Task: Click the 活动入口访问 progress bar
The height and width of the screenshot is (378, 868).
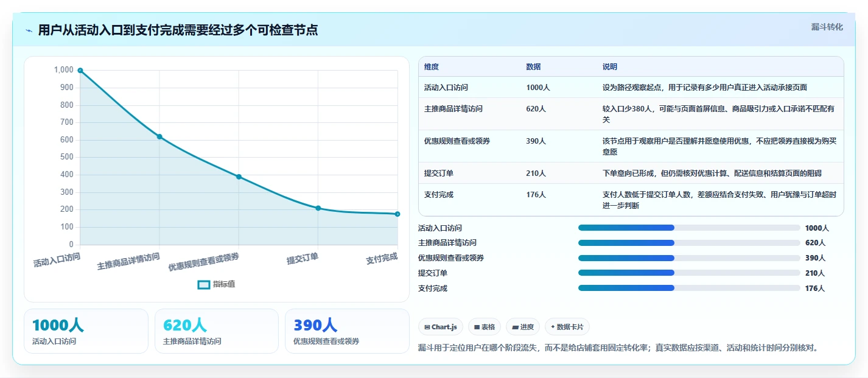Action: (x=689, y=228)
